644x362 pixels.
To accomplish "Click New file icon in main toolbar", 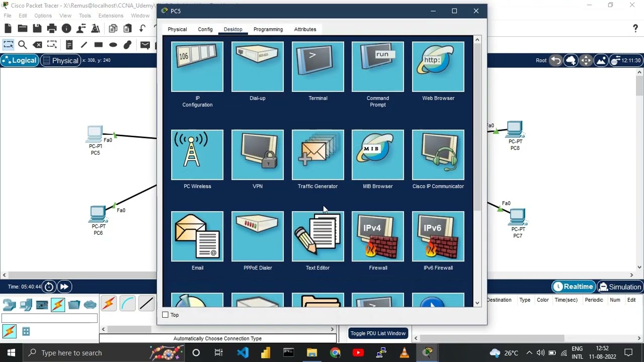I will click(8, 29).
